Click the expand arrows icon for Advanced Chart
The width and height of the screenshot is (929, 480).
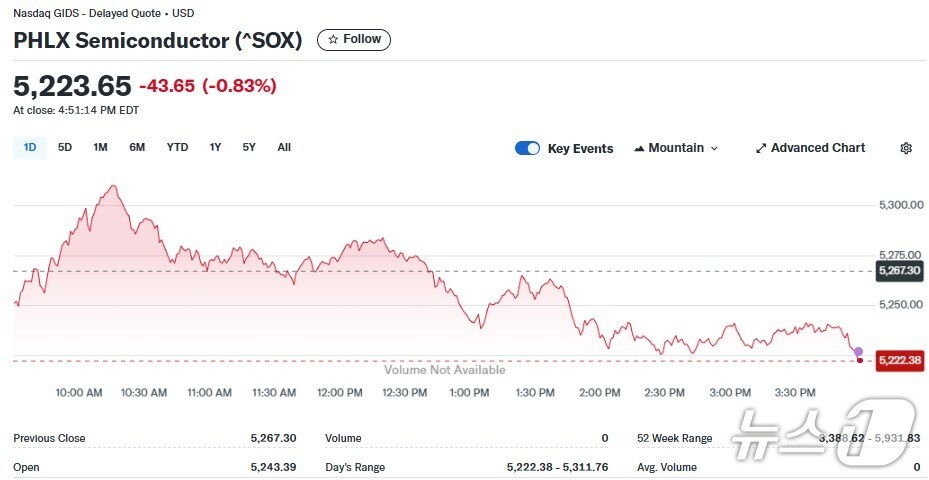tap(761, 148)
